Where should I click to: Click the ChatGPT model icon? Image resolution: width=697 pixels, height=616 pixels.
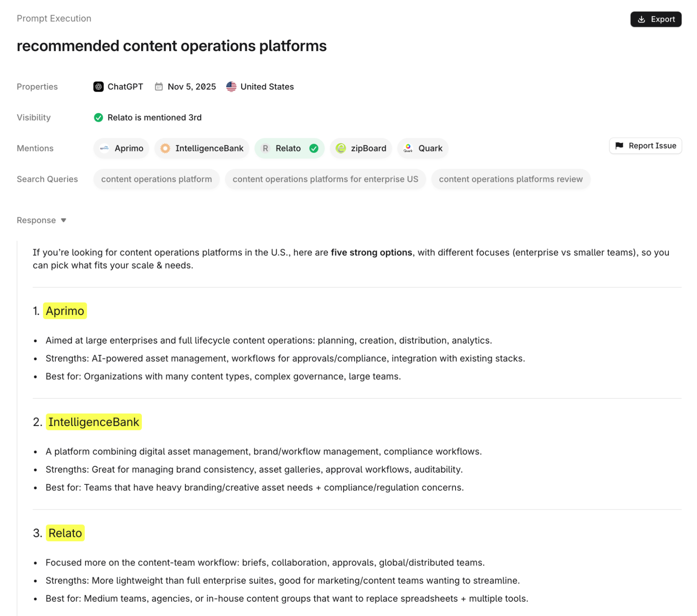98,87
